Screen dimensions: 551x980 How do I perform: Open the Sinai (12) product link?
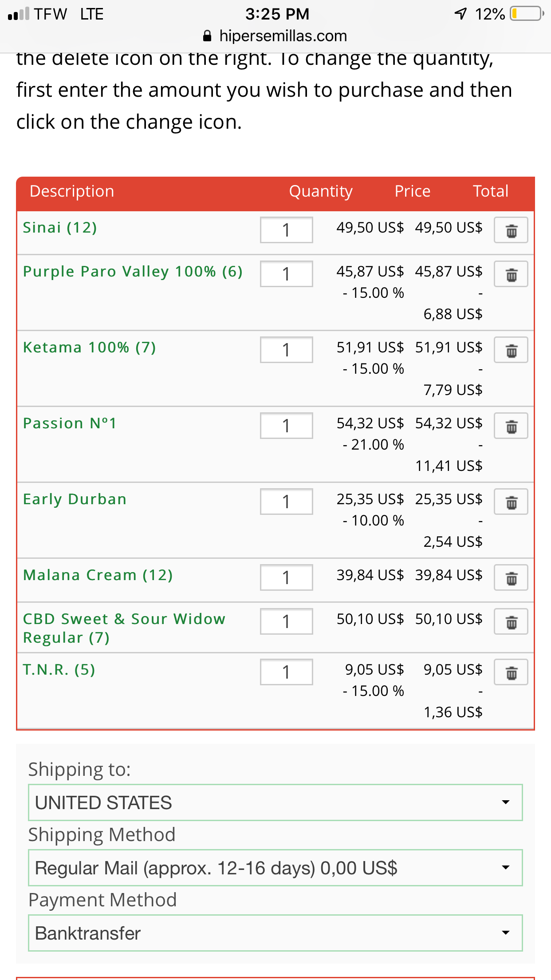click(60, 228)
